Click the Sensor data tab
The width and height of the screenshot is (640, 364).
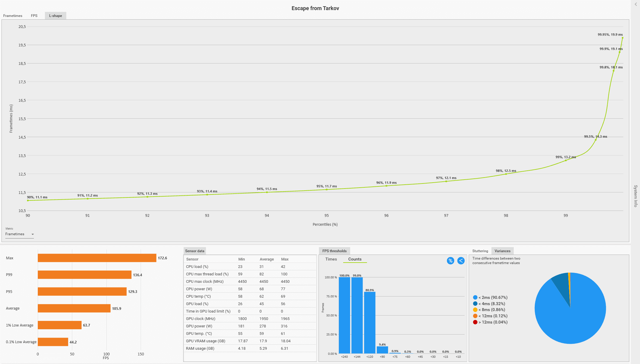pyautogui.click(x=195, y=251)
